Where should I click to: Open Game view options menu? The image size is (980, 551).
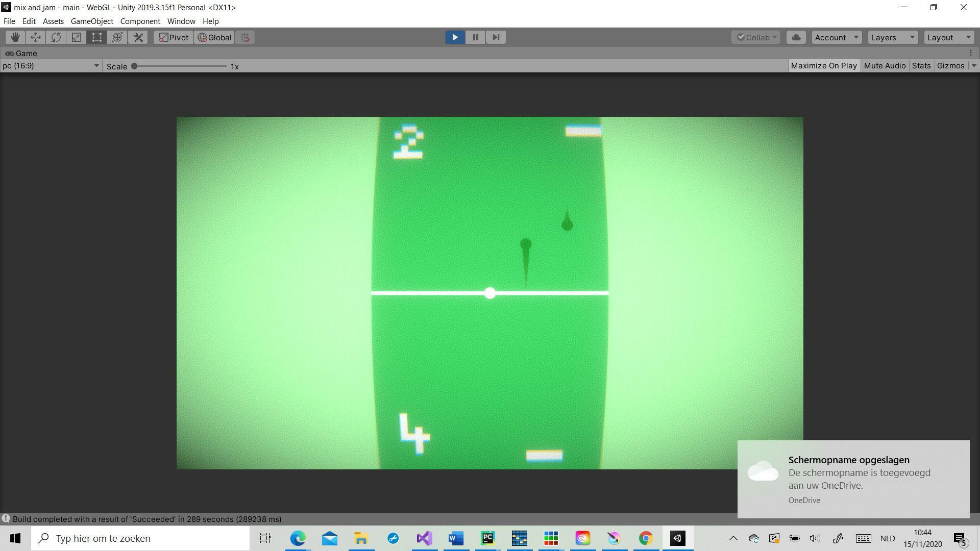tap(971, 53)
